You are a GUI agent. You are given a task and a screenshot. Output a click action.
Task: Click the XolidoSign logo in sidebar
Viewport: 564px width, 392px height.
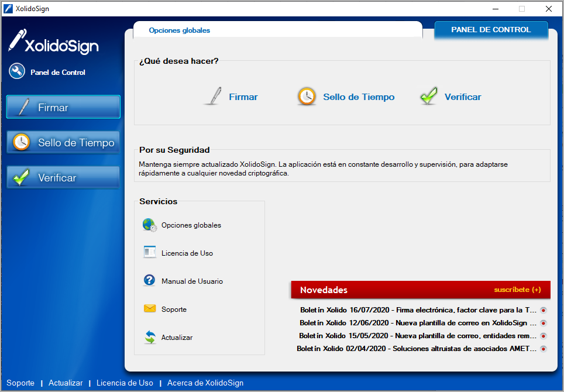click(x=53, y=42)
